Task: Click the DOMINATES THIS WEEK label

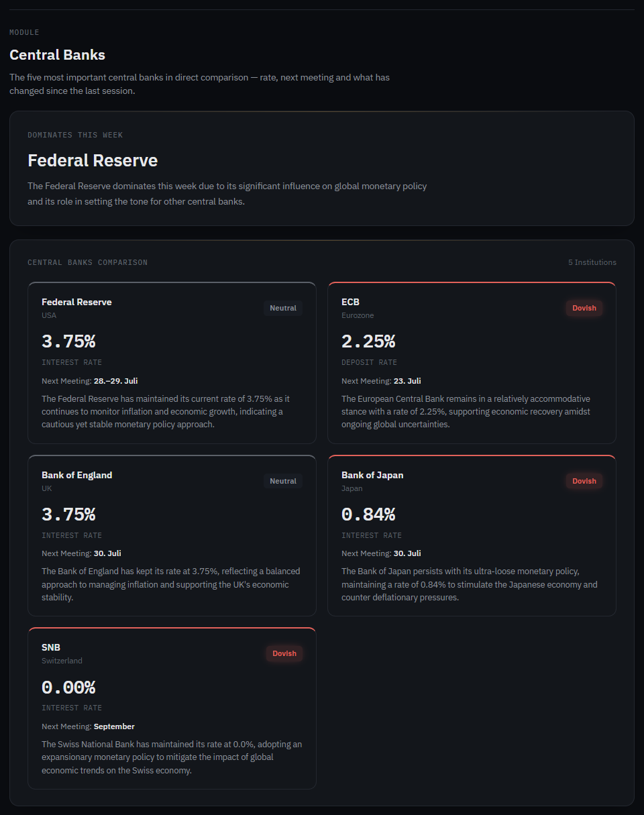Action: tap(75, 135)
